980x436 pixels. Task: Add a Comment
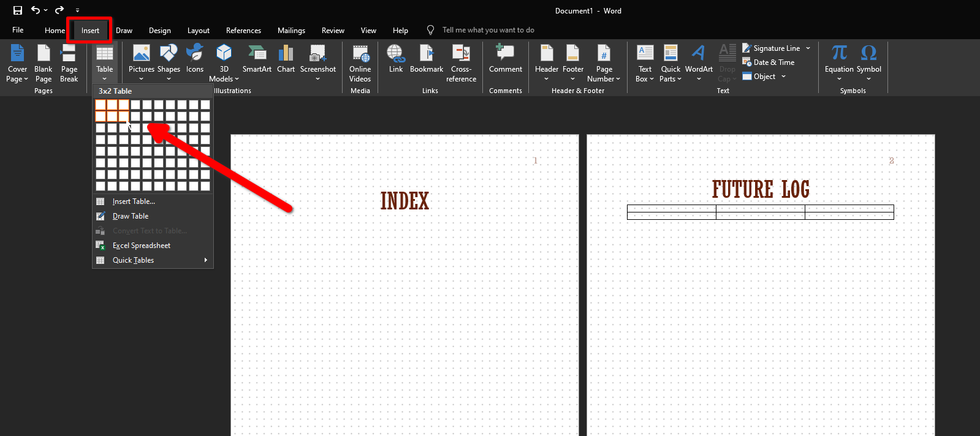pyautogui.click(x=506, y=59)
